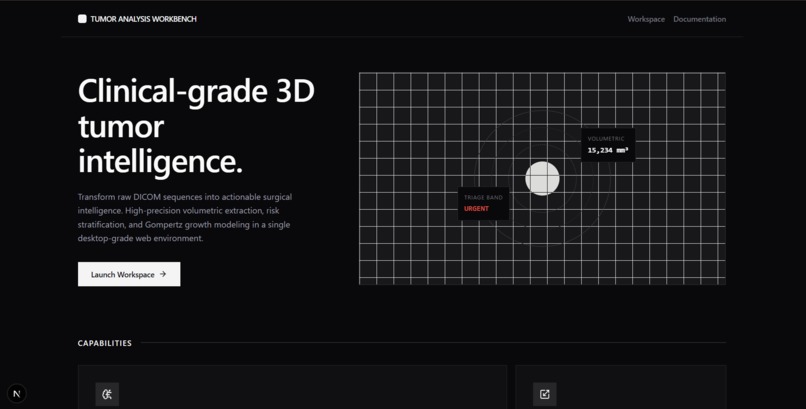
Task: Click the white square logo beside Tumor Analysis Workbench
Action: tap(82, 19)
